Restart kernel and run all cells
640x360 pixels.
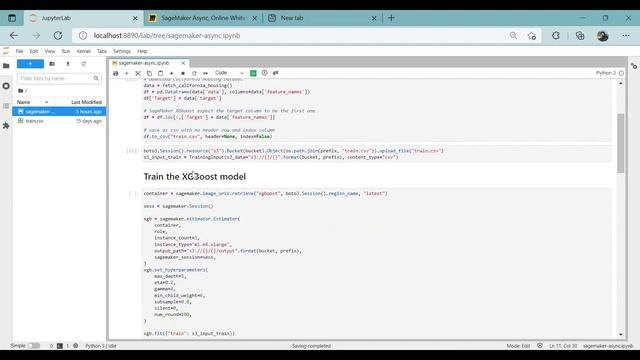point(205,73)
